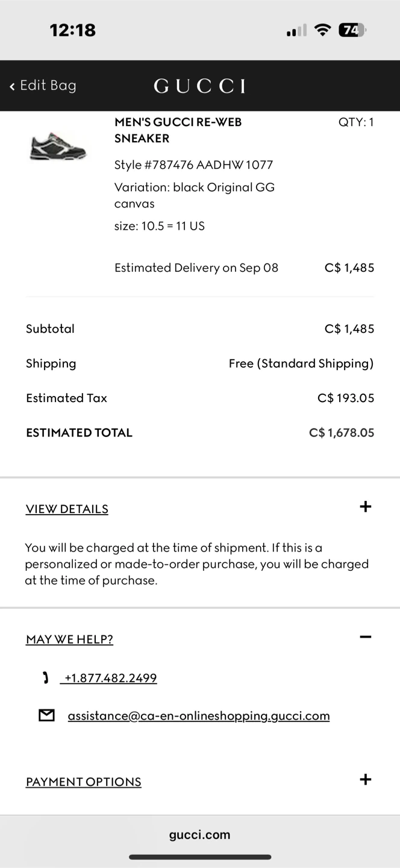Tap the home indicator bar at bottom

[199, 857]
